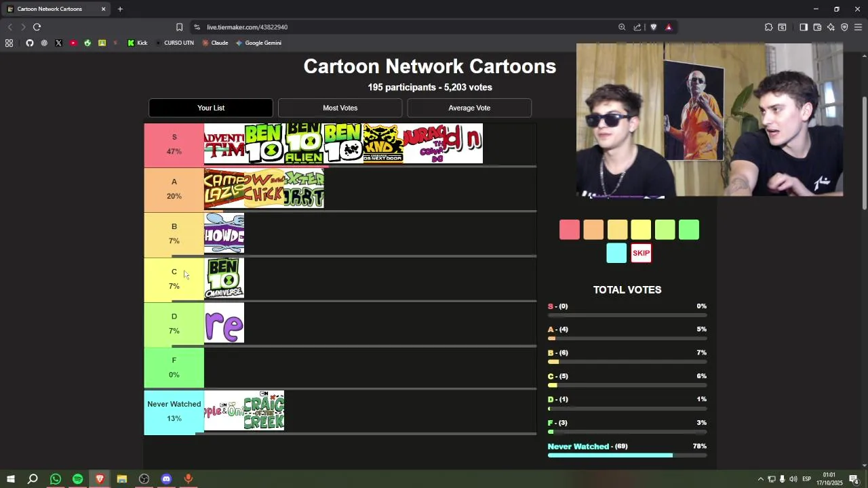Click the S tier label cell
This screenshot has height=488, width=868.
pyautogui.click(x=174, y=144)
